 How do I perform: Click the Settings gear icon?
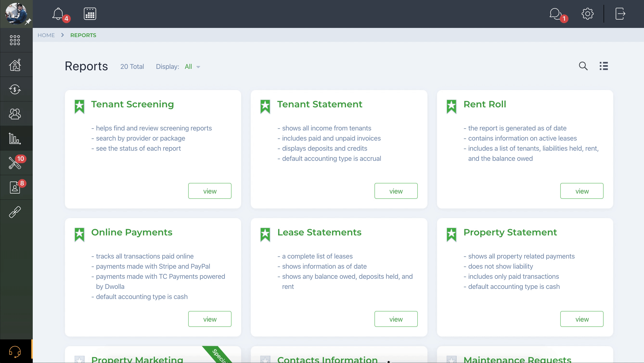[587, 14]
